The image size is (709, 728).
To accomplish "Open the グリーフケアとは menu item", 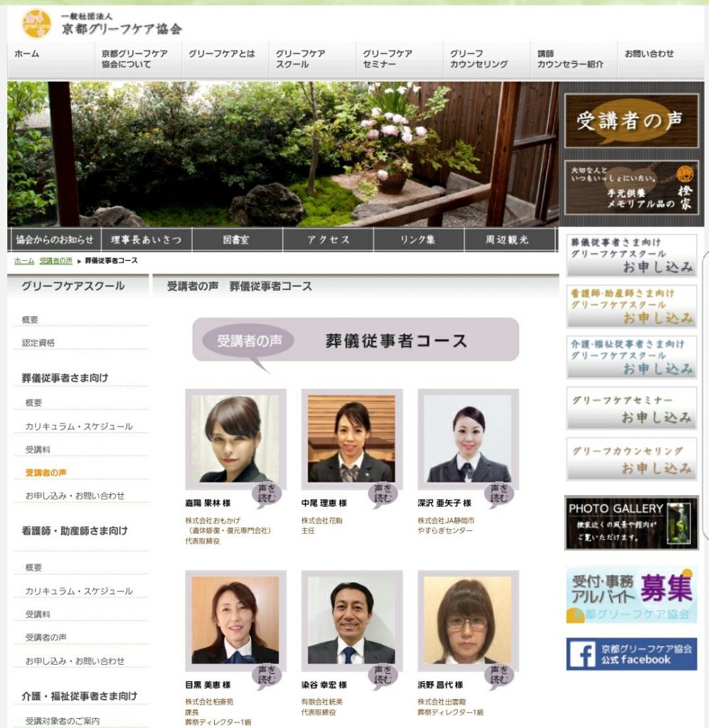I will pos(221,54).
